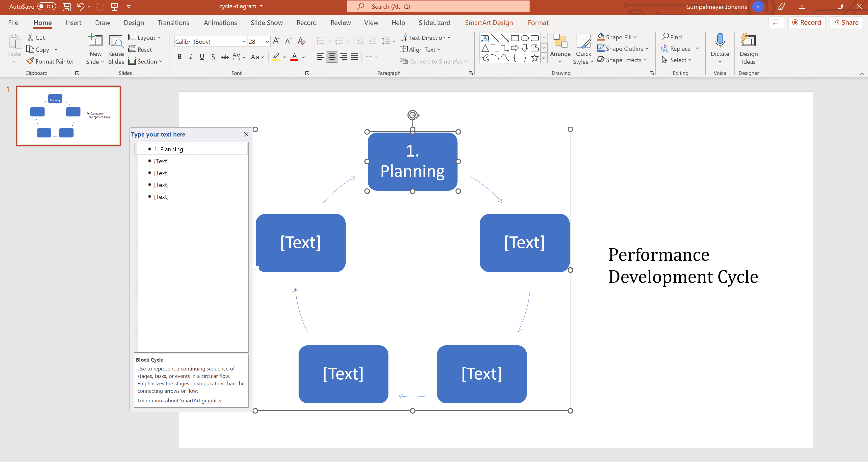Open Text Direction dropdown

pos(426,37)
